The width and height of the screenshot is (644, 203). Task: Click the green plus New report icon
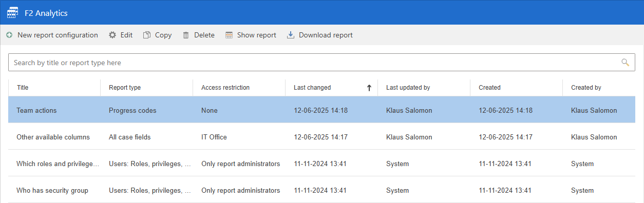[x=9, y=35]
